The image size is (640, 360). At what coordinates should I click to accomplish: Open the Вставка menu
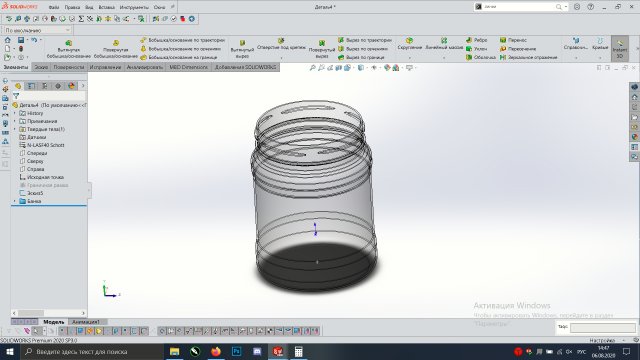[x=106, y=7]
